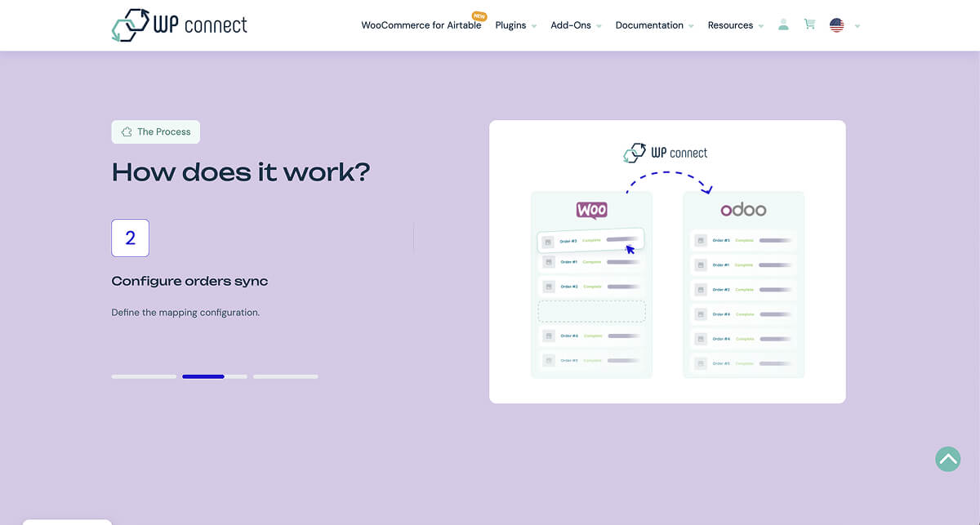Open the Plugins menu
Screen dimensions: 980x525
coord(510,25)
